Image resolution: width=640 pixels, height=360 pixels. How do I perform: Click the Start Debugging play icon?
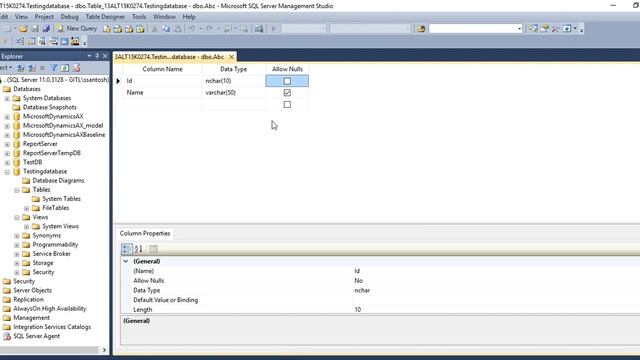tap(273, 29)
